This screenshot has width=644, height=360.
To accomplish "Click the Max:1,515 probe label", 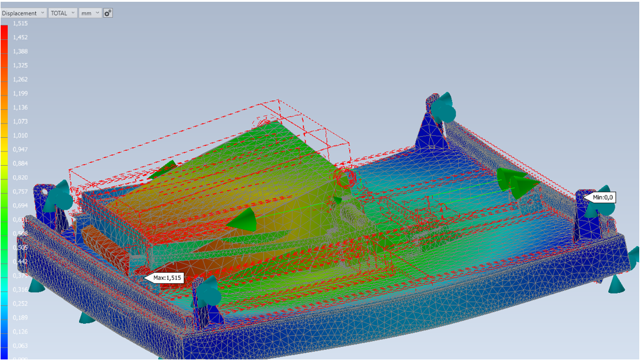I will (x=167, y=277).
